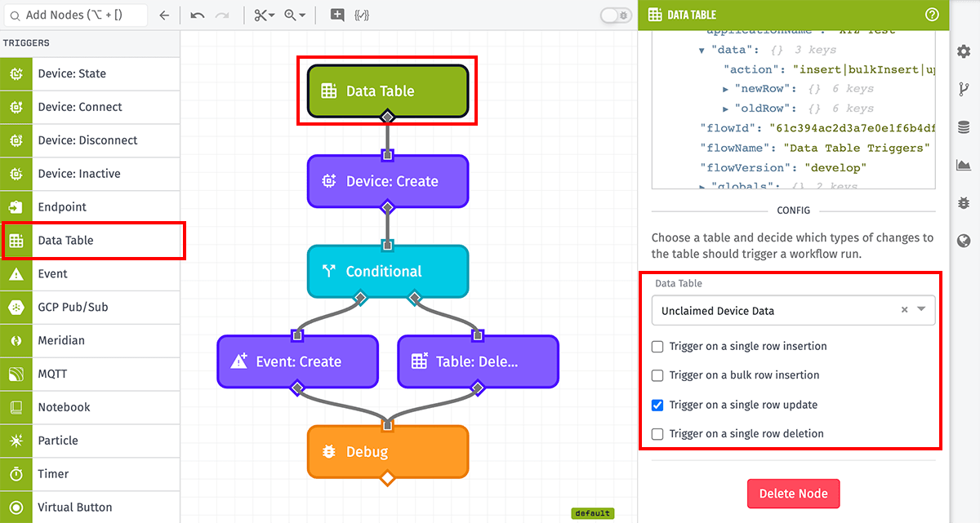The width and height of the screenshot is (980, 523).
Task: Open the versions branch tab in the right sidebar
Action: click(964, 90)
